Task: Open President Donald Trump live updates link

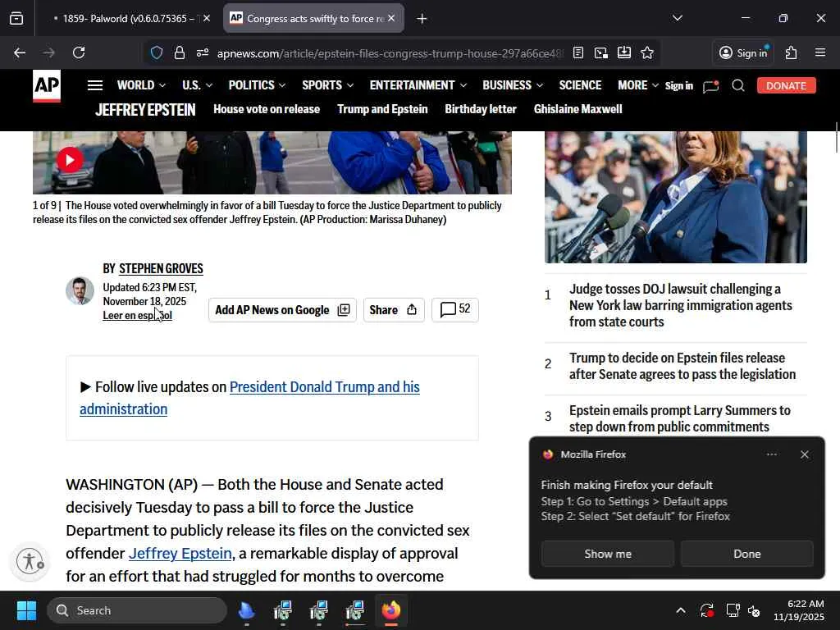Action: 249,398
